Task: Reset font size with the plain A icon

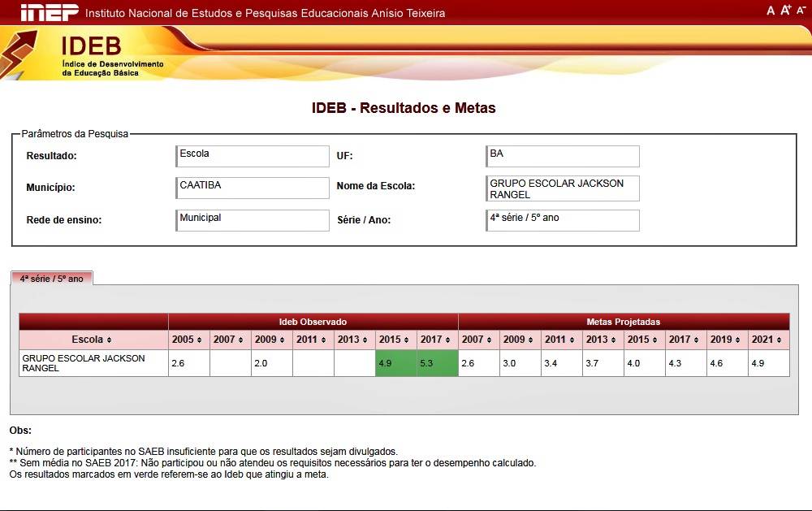Action: click(x=771, y=11)
